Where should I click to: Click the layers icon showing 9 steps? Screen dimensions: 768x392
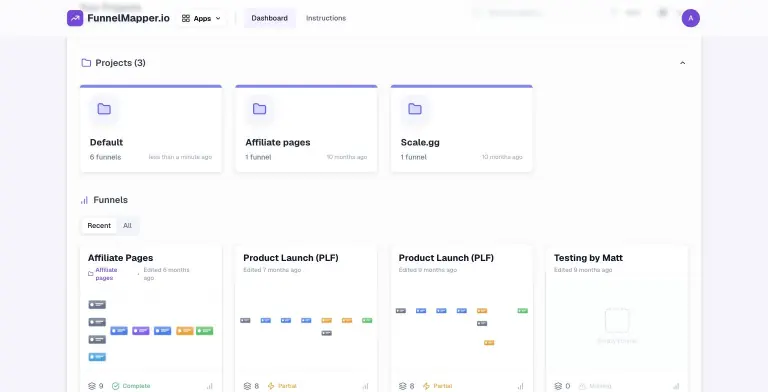point(92,386)
